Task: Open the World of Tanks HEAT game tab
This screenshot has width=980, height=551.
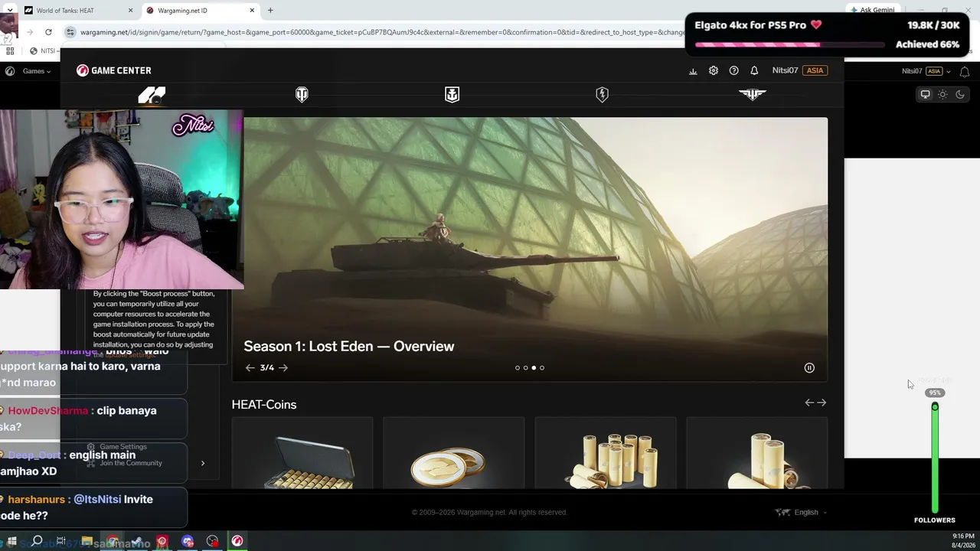Action: pos(152,95)
